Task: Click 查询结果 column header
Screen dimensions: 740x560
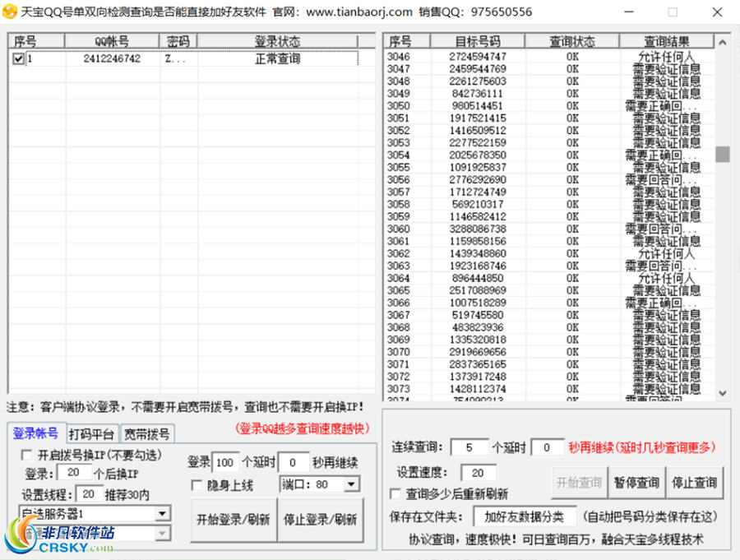Action: pos(667,42)
